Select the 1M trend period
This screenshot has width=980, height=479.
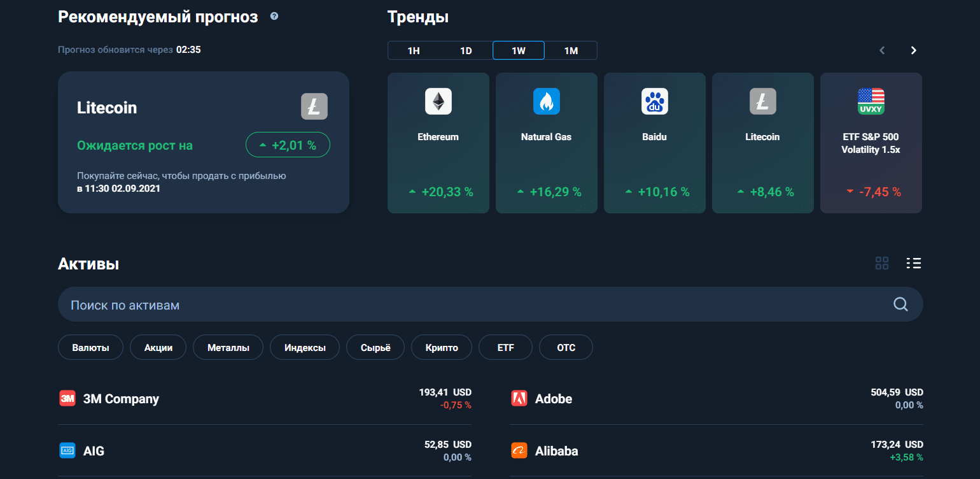(571, 50)
